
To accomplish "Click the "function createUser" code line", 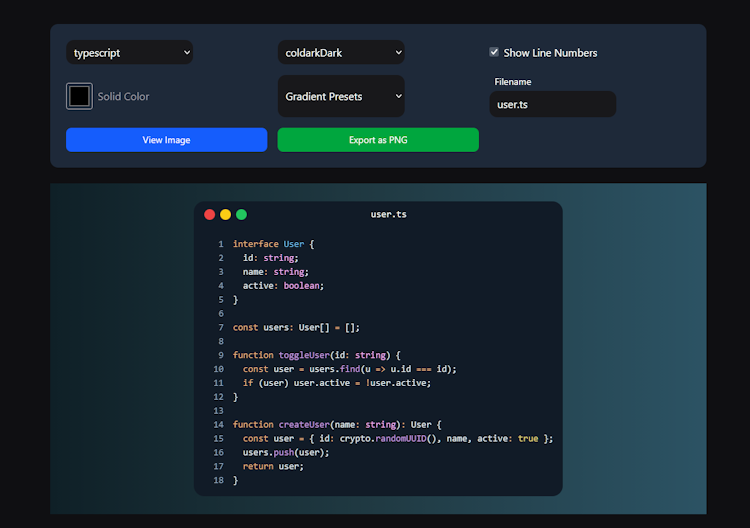I will [337, 424].
